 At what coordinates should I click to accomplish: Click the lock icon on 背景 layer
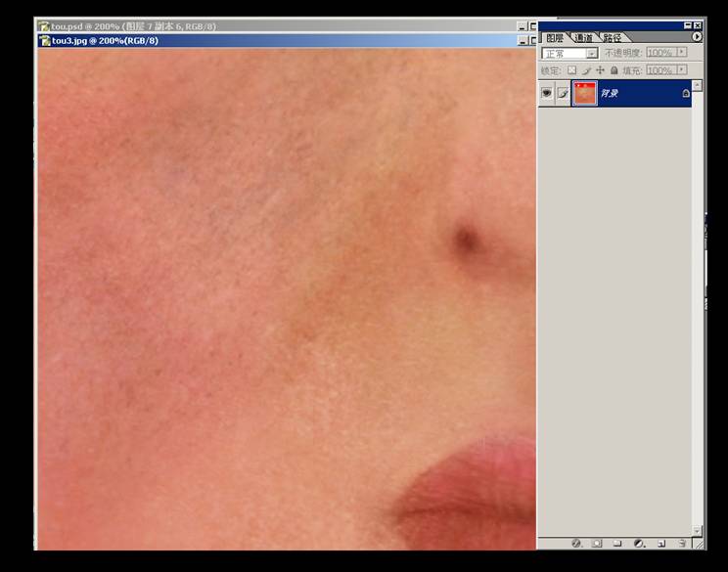[685, 94]
